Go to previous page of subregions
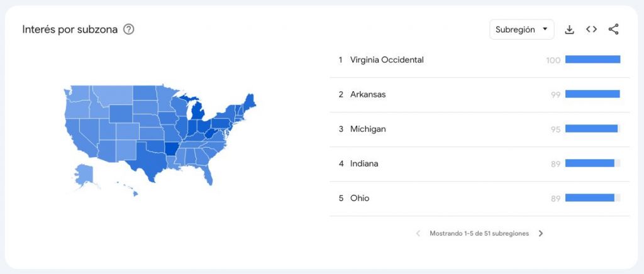The height and width of the screenshot is (274, 644). coord(418,233)
